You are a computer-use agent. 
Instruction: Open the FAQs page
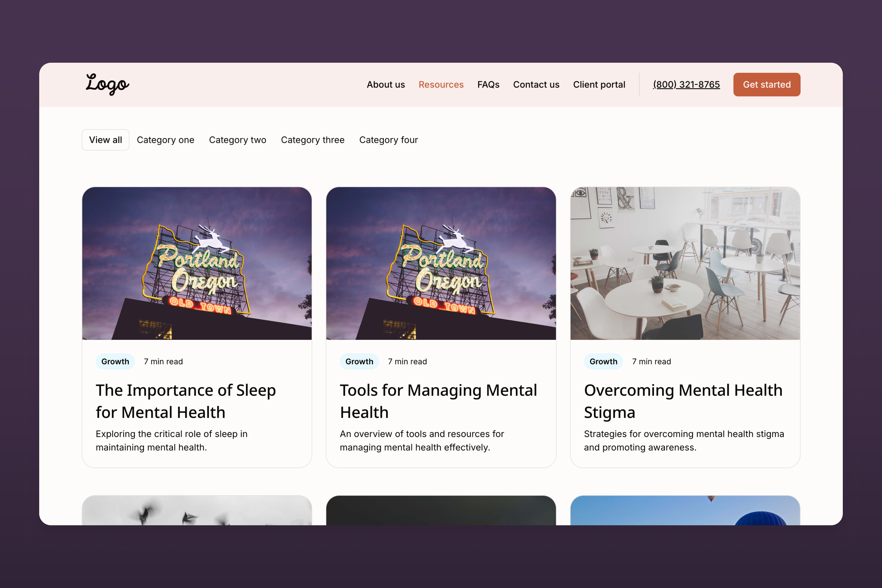pyautogui.click(x=488, y=85)
